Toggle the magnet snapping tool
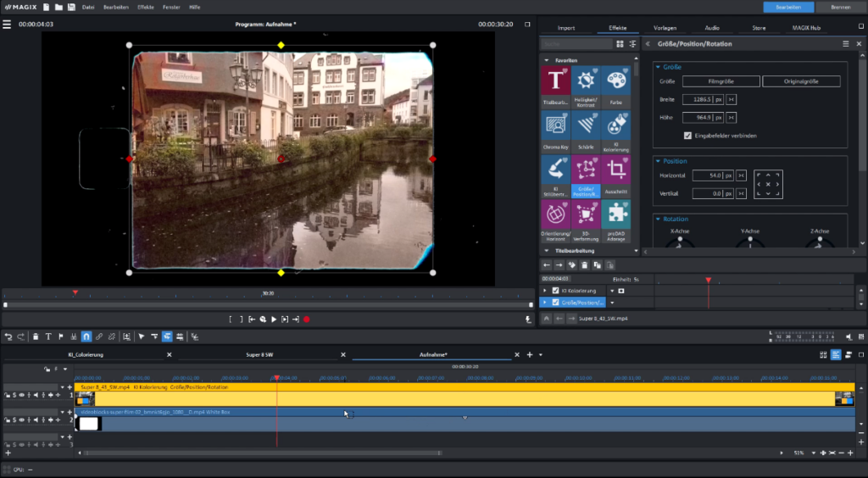The image size is (868, 478). tap(86, 336)
